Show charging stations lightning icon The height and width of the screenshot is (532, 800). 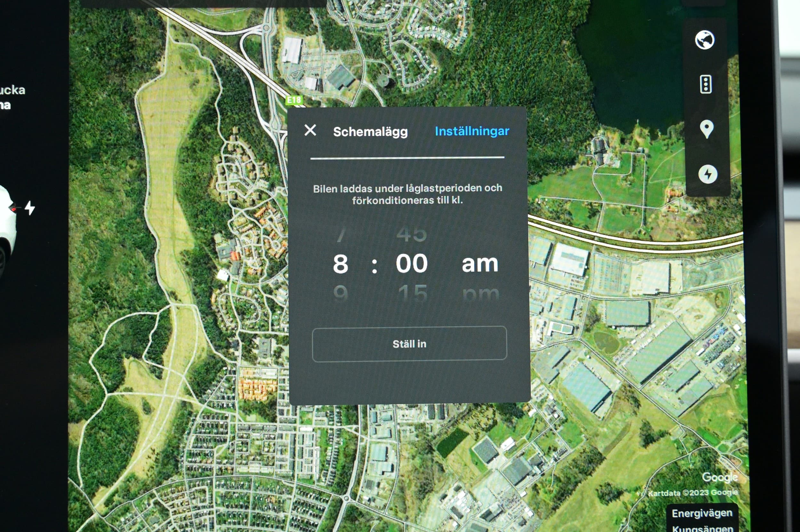click(x=708, y=174)
